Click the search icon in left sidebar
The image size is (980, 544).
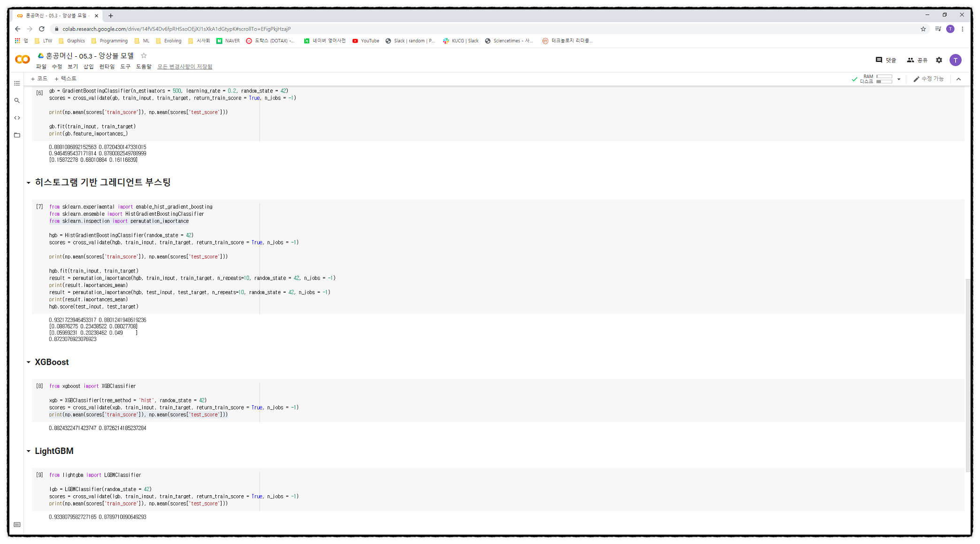[17, 100]
